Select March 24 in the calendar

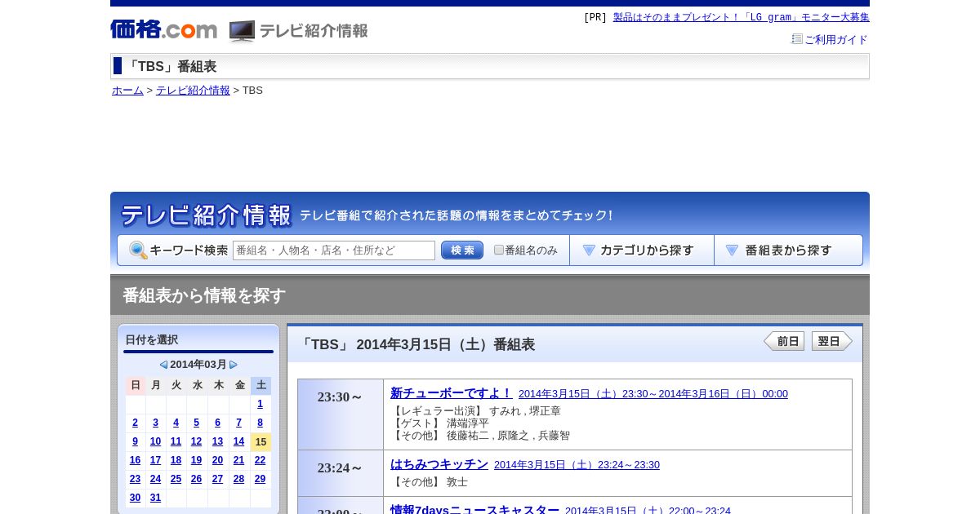point(155,479)
